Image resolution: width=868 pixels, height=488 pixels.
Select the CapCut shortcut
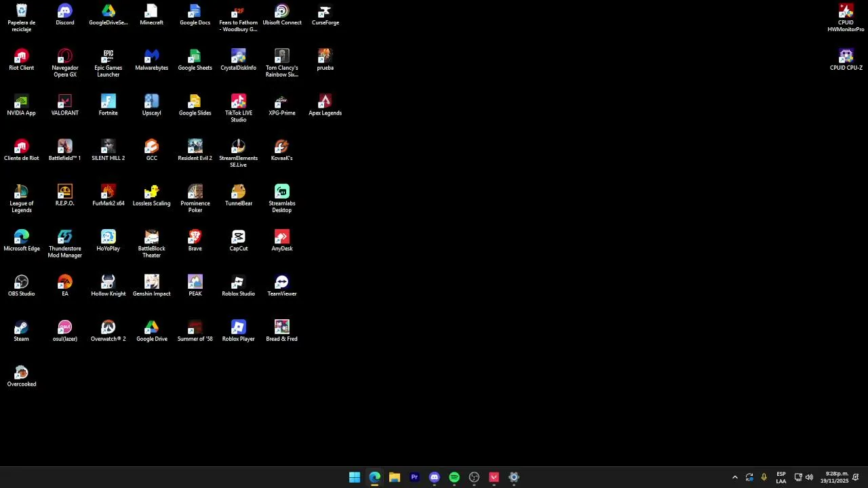(x=239, y=241)
